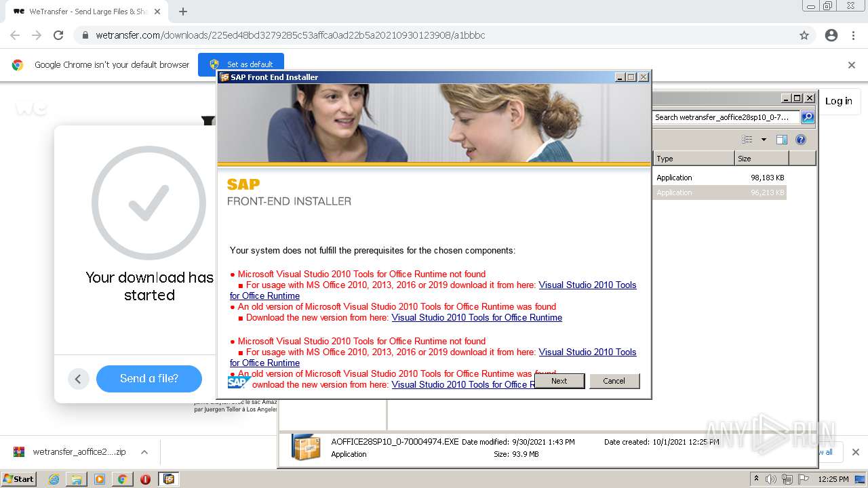Viewport: 868px width, 488px height.
Task: Click Log in on WeTransfer
Action: pos(838,101)
